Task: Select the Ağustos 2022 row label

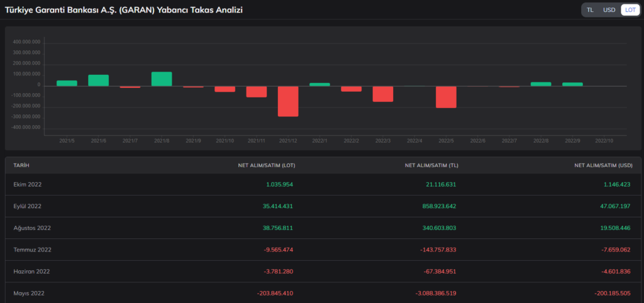Action: pos(32,228)
